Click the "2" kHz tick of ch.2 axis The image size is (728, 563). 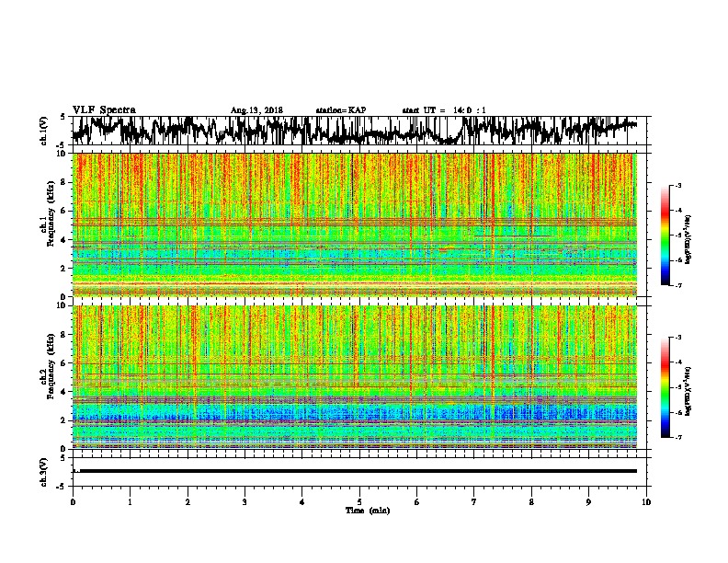point(64,420)
